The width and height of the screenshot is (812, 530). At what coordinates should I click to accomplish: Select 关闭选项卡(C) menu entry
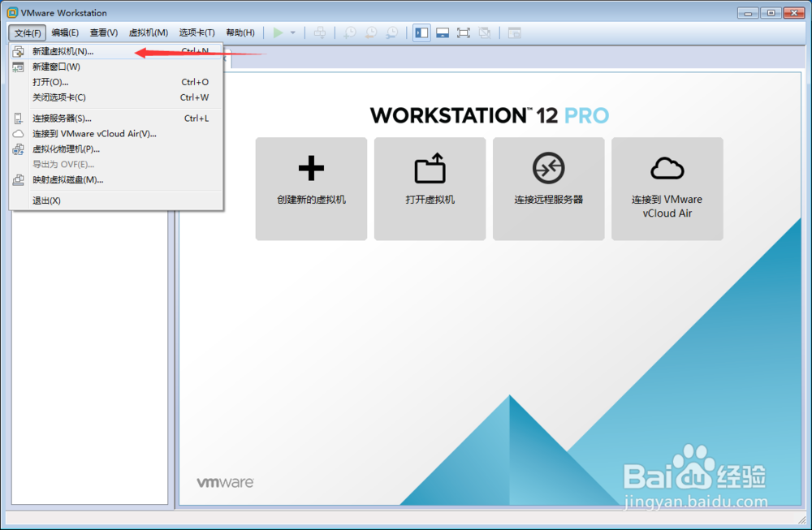pos(116,97)
